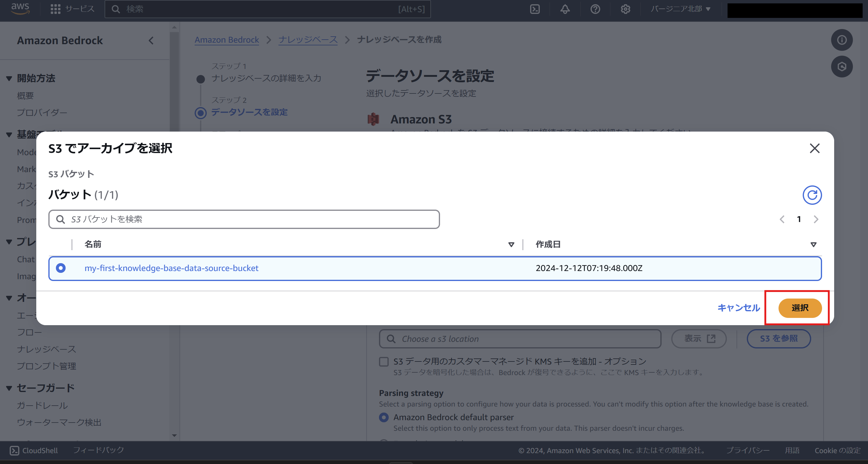Open プロンプト管理 in the sidebar
This screenshot has width=868, height=464.
[47, 366]
